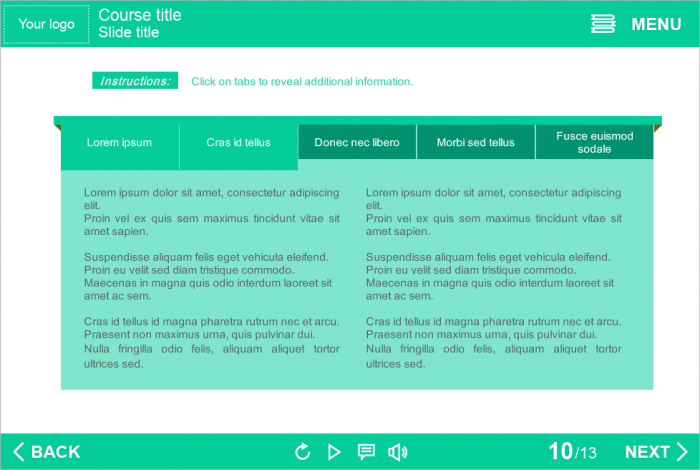Click the 'Instructions:' label badge
Image resolution: width=700 pixels, height=470 pixels.
click(x=135, y=81)
